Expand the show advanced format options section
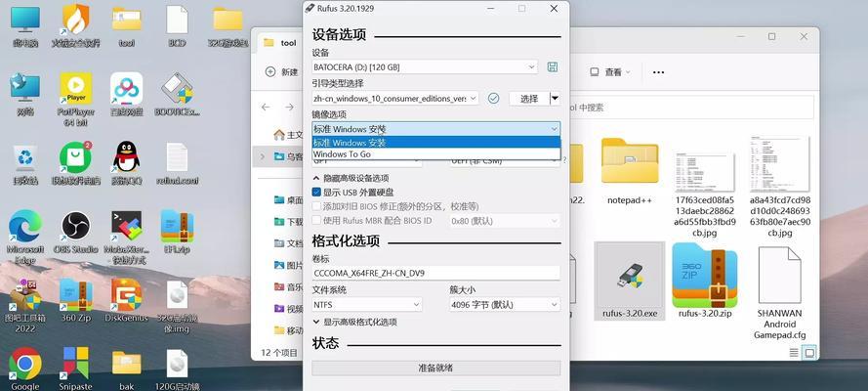Viewport: 868px width, 391px height. (354, 322)
